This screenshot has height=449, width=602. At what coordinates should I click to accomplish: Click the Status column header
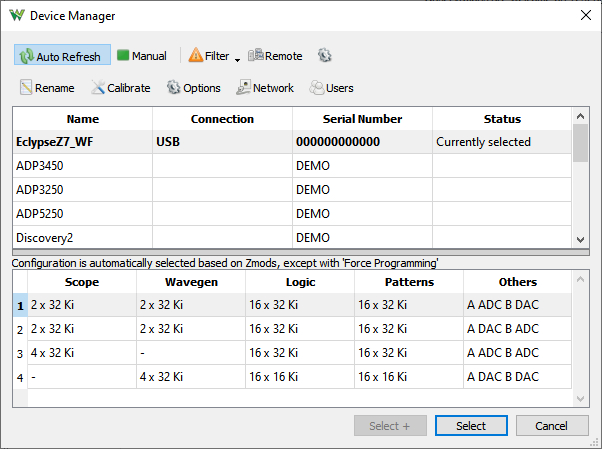[502, 119]
